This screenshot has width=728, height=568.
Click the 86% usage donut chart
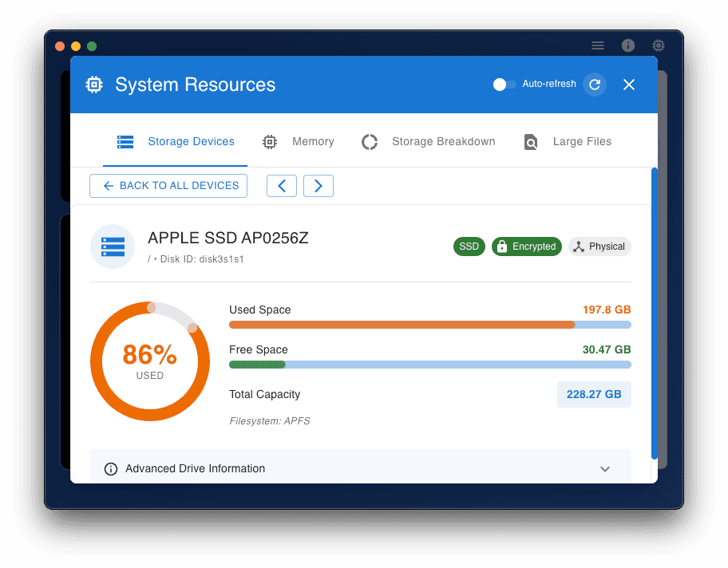click(x=150, y=361)
